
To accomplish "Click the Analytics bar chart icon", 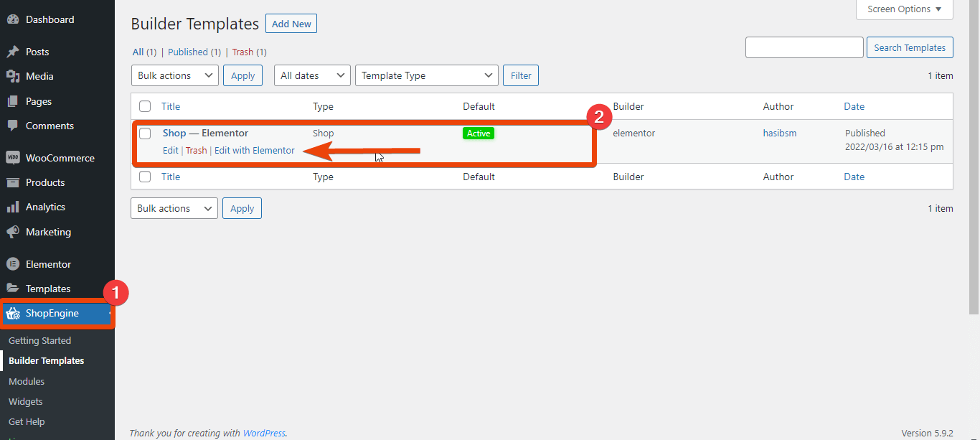I will (12, 207).
